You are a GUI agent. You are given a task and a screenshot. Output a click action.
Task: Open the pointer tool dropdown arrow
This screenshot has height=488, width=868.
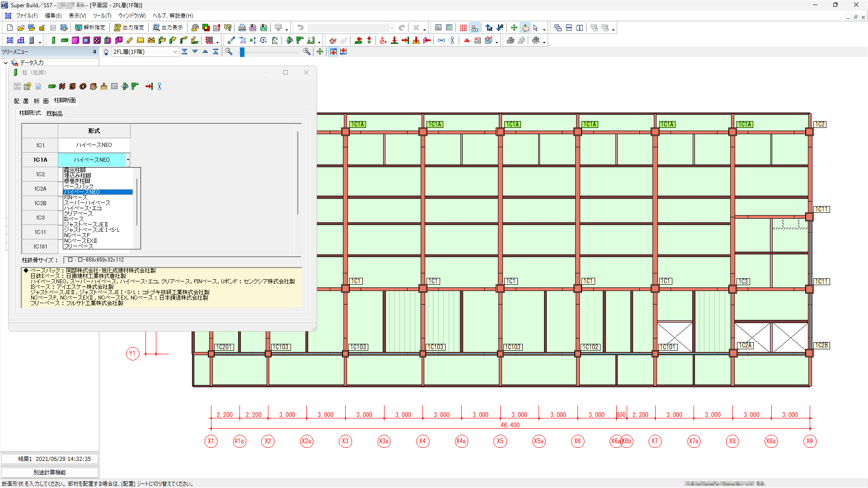(x=544, y=28)
